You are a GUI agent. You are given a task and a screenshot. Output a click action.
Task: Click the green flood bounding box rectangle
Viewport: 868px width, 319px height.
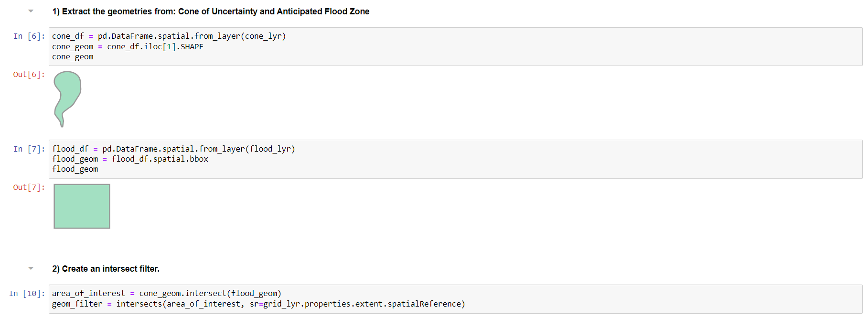tap(82, 206)
